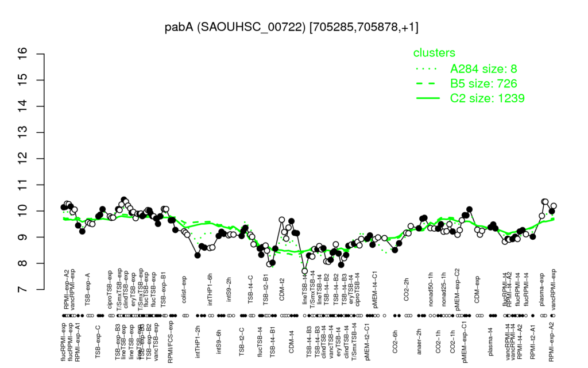
Task: Click the lowest data point above lineTSB-t4
Action: [305, 271]
